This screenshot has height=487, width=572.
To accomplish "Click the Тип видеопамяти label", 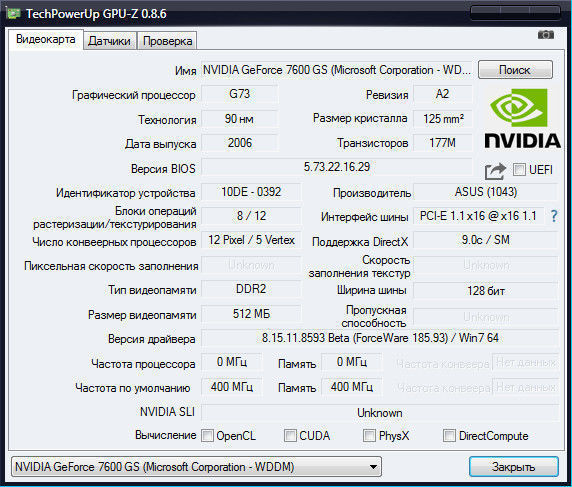I will pos(152,290).
